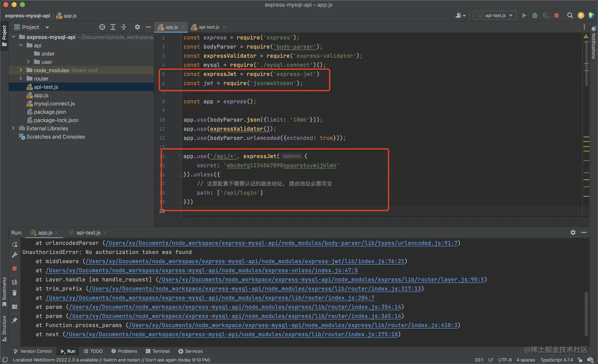Open the TODO tool window
Viewport: 598px width, 364px height.
(93, 351)
